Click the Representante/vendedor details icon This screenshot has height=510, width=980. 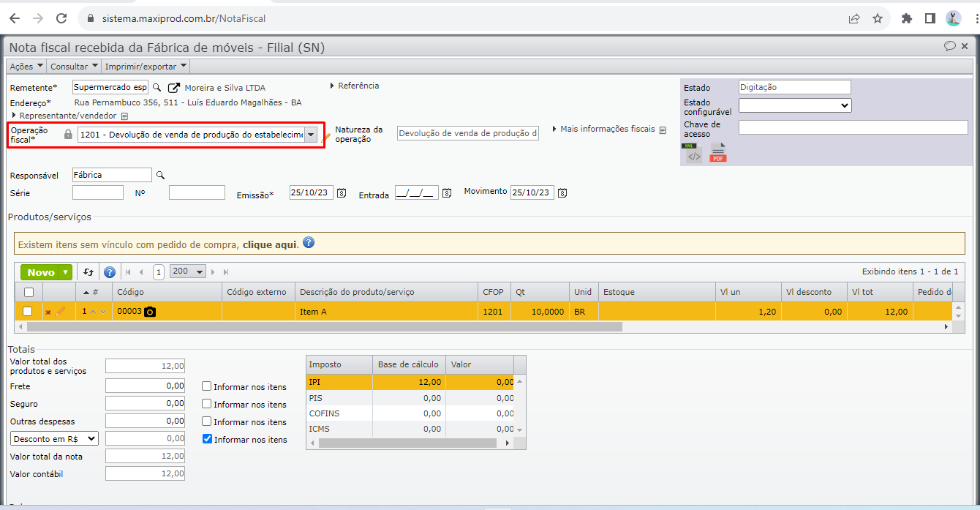coord(124,116)
